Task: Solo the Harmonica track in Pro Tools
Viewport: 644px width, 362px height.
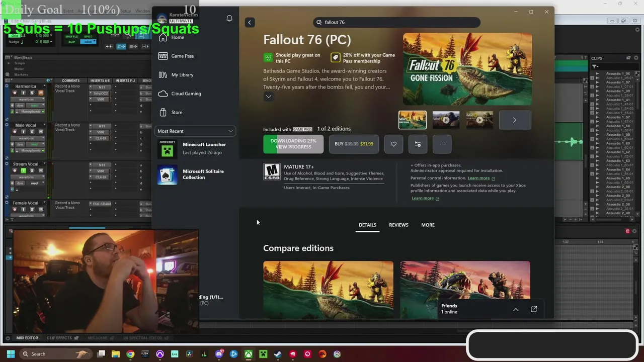Action: (x=32, y=93)
